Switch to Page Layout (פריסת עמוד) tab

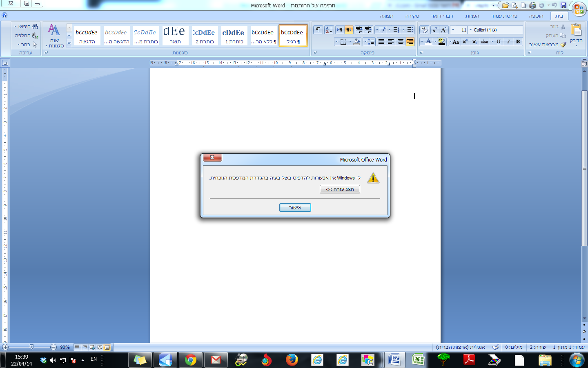coord(504,16)
